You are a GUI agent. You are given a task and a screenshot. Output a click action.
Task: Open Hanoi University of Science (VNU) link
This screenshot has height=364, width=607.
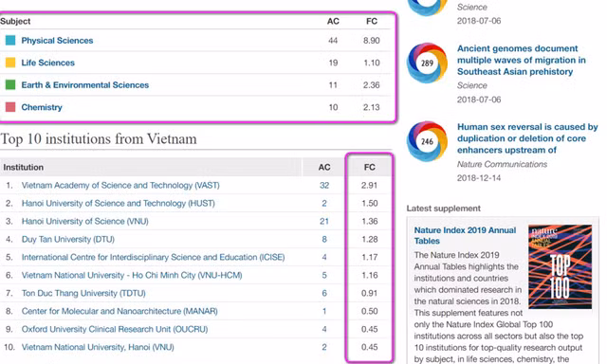click(84, 221)
